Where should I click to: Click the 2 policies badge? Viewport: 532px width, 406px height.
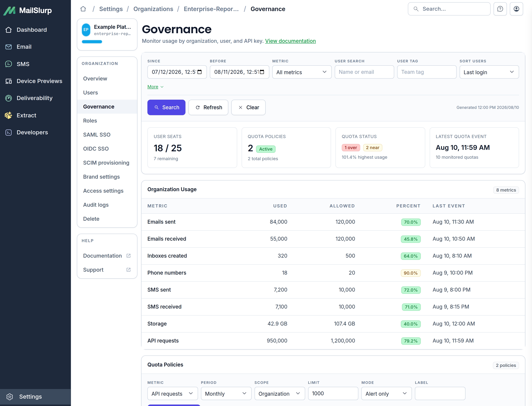click(506, 365)
